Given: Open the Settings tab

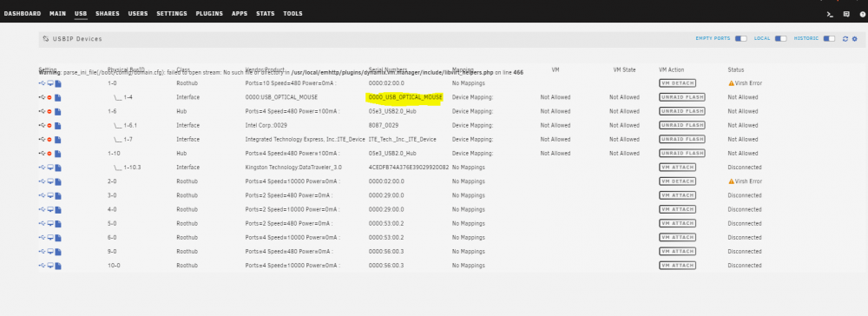Looking at the screenshot, I should point(172,13).
